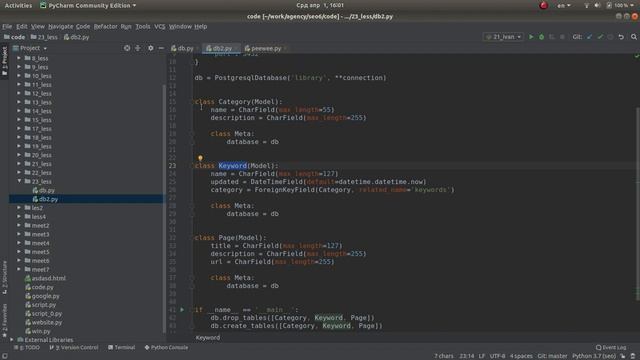Open the Refactor menu
This screenshot has width=640, height=360.
105,27
